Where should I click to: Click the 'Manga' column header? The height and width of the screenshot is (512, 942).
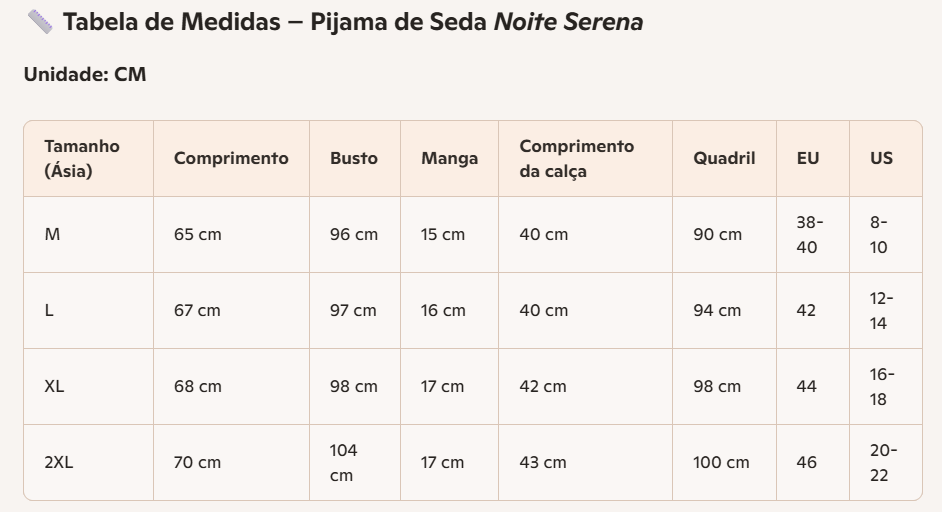click(x=449, y=159)
